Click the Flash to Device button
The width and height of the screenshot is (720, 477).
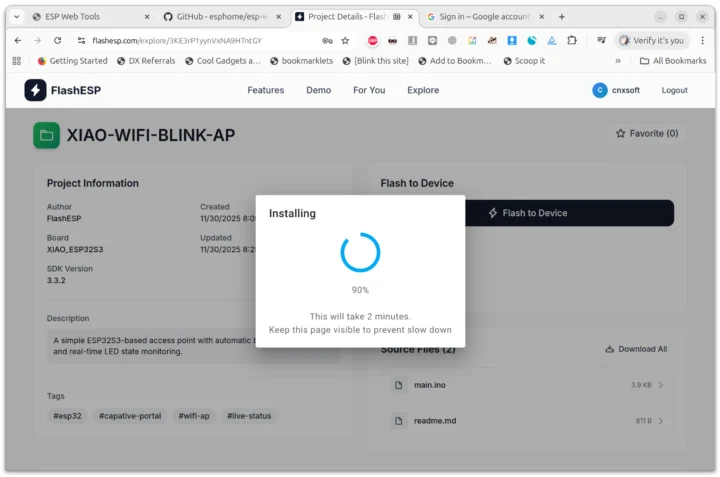tap(527, 213)
